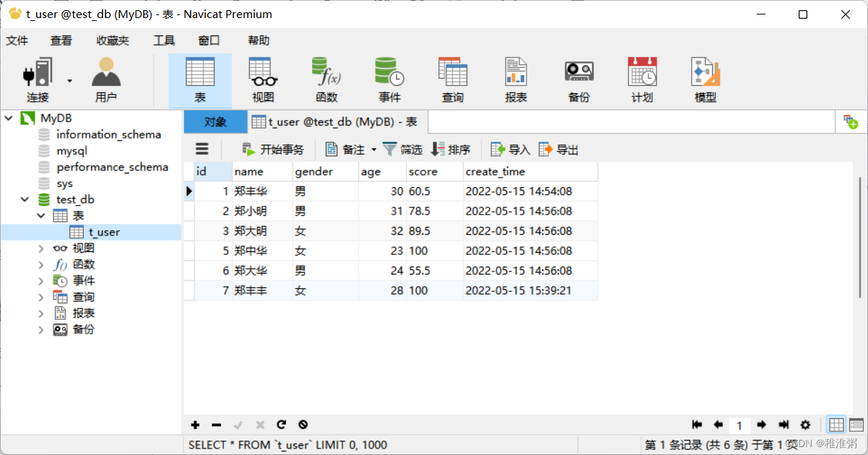This screenshot has height=455, width=868.
Task: Collapse the test_db database node
Action: tap(25, 199)
